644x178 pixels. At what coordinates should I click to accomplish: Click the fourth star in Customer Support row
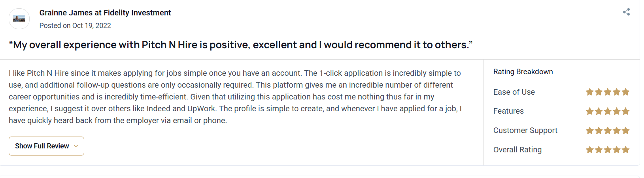tap(617, 131)
